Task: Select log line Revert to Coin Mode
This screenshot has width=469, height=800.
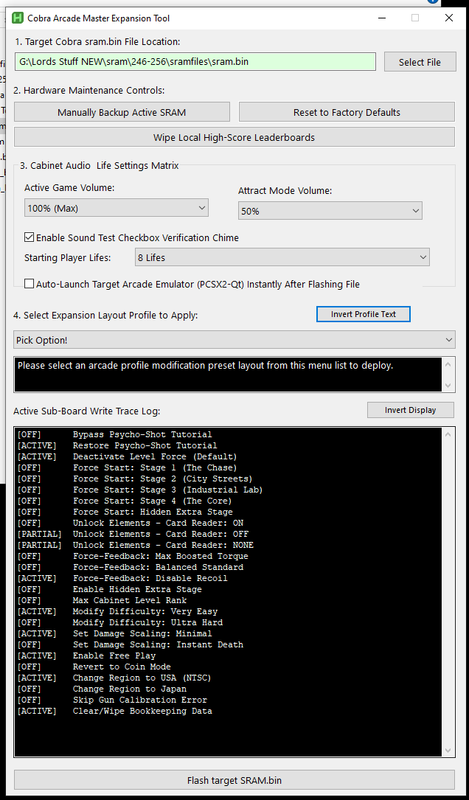Action: pyautogui.click(x=94, y=667)
